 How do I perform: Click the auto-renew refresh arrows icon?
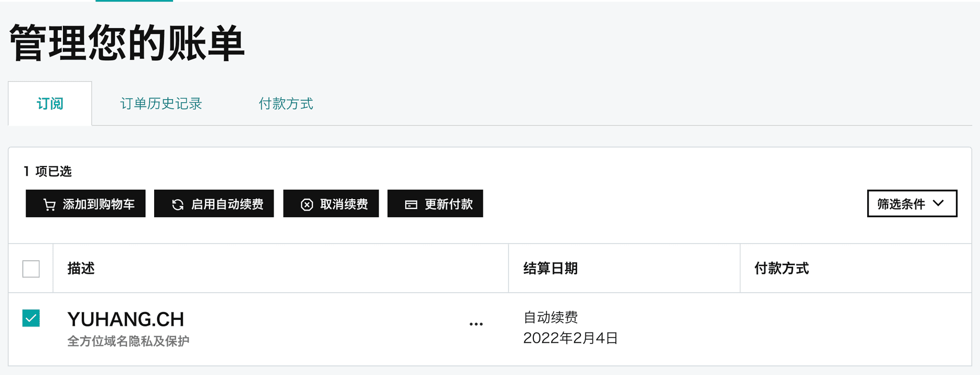[178, 205]
